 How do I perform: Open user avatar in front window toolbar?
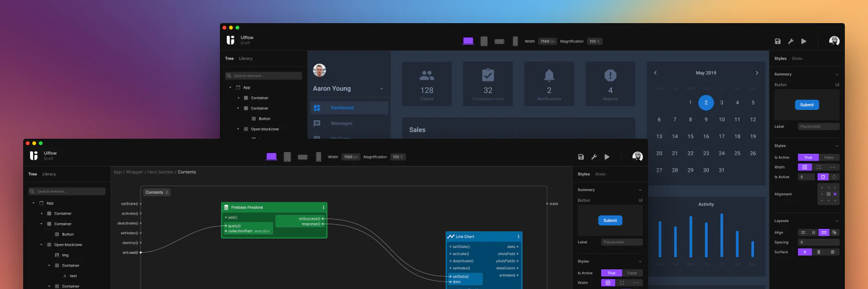pos(637,156)
